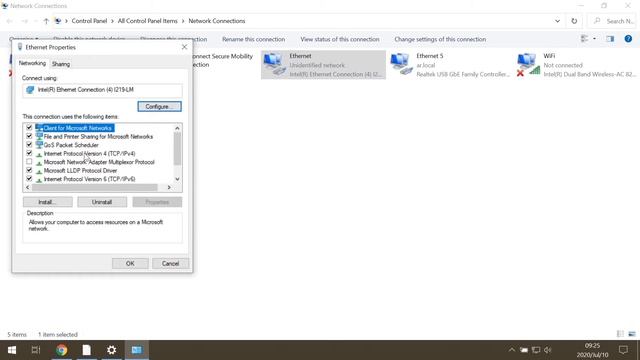Viewport: 640px width, 360px height.
Task: Click horizontal scrollbar left arrow in items list
Action: (x=28, y=187)
